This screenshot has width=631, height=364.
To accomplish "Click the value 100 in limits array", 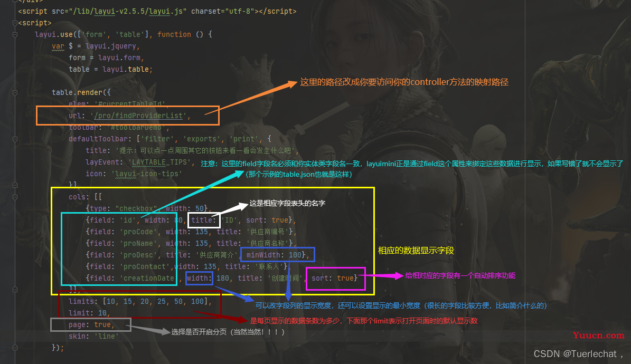I will [x=197, y=302].
